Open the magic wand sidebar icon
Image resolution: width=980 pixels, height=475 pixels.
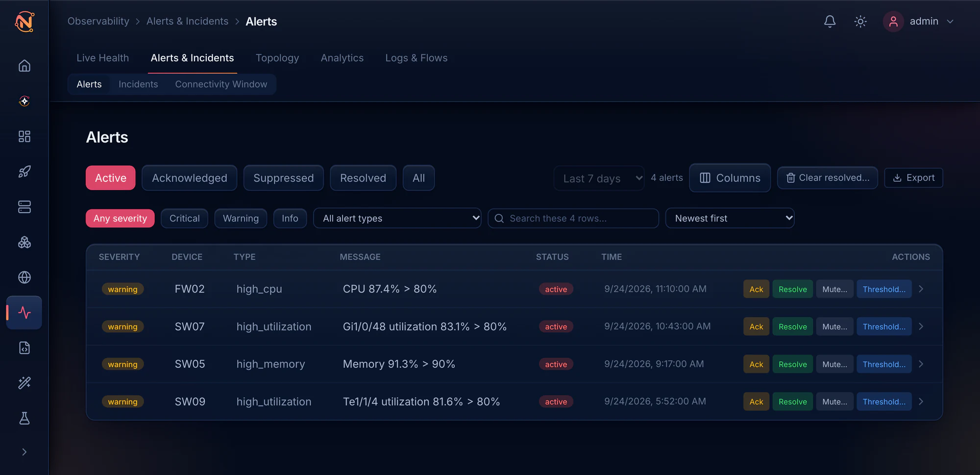(24, 383)
